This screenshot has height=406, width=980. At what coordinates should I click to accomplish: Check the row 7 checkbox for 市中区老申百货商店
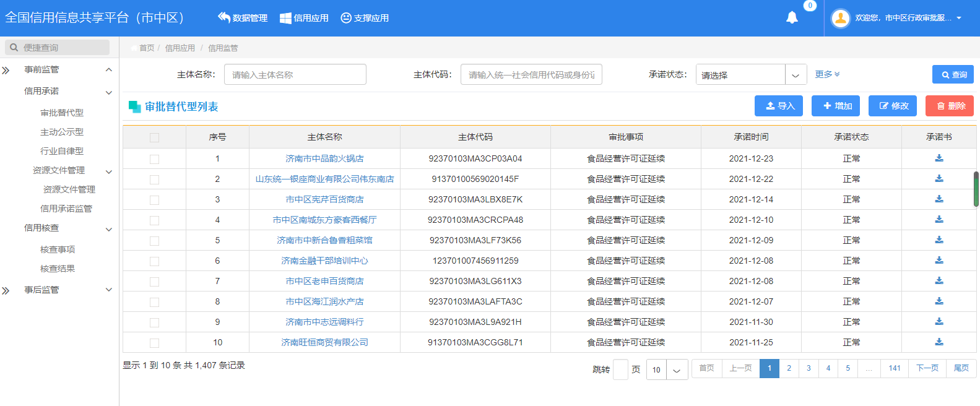pyautogui.click(x=154, y=282)
